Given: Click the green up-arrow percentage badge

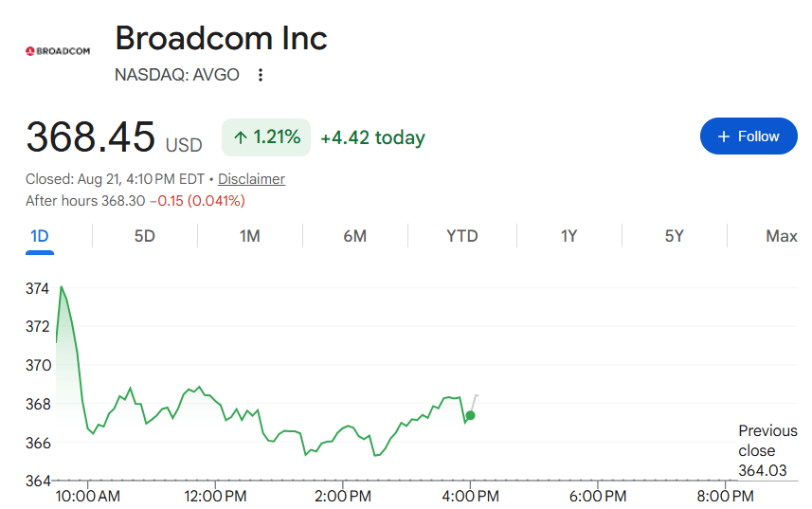Looking at the screenshot, I should pos(266,137).
